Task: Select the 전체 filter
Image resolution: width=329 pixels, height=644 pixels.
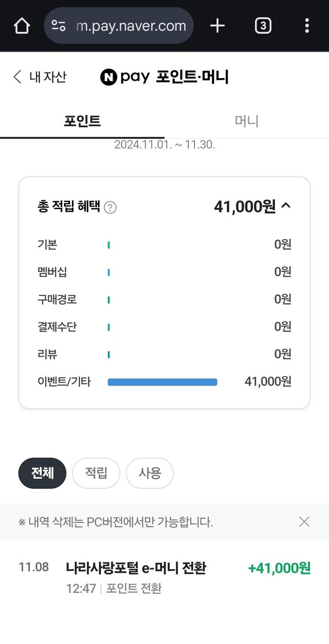Action: coord(42,473)
